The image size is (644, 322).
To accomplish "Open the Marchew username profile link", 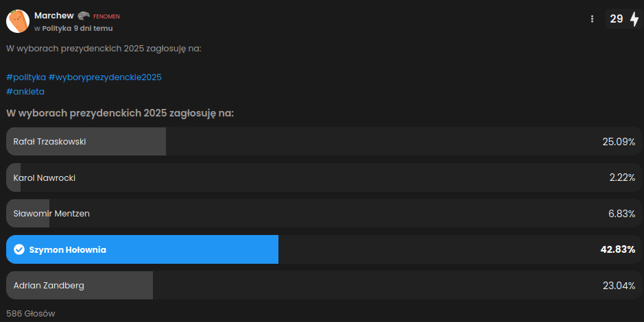I will click(x=54, y=15).
